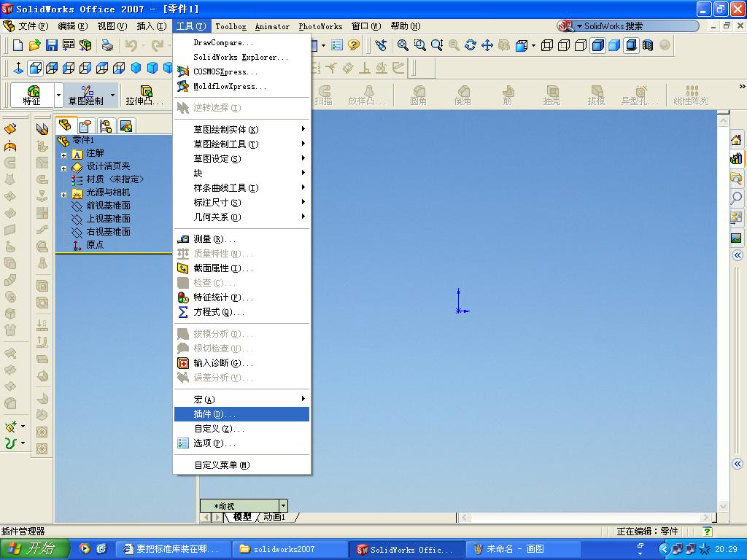747x560 pixels.
Task: Open dropdown arrow next to 特征
Action: (x=58, y=96)
